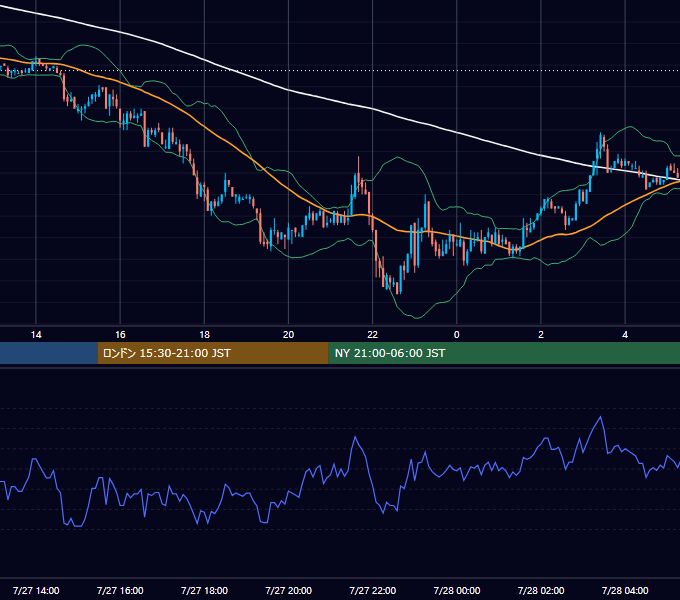Click the 7/28 04:00 date label
Screen dimensions: 680x600
point(625,590)
